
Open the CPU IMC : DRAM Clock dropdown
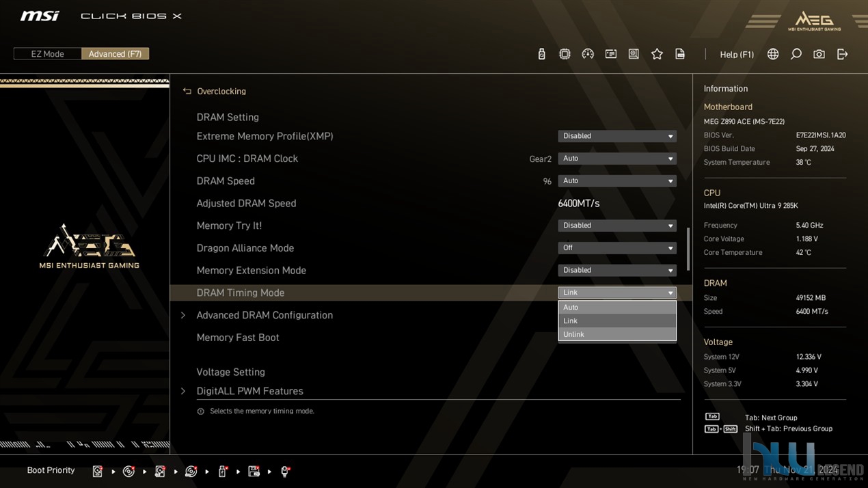pyautogui.click(x=617, y=159)
